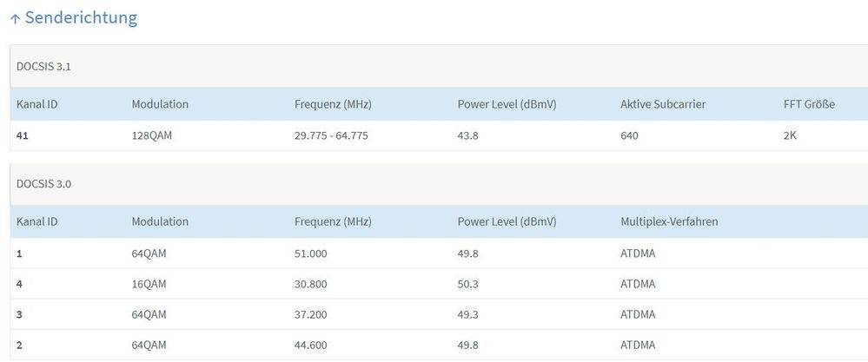Open the Senderichtung heading link
868x362 pixels.
pos(81,17)
